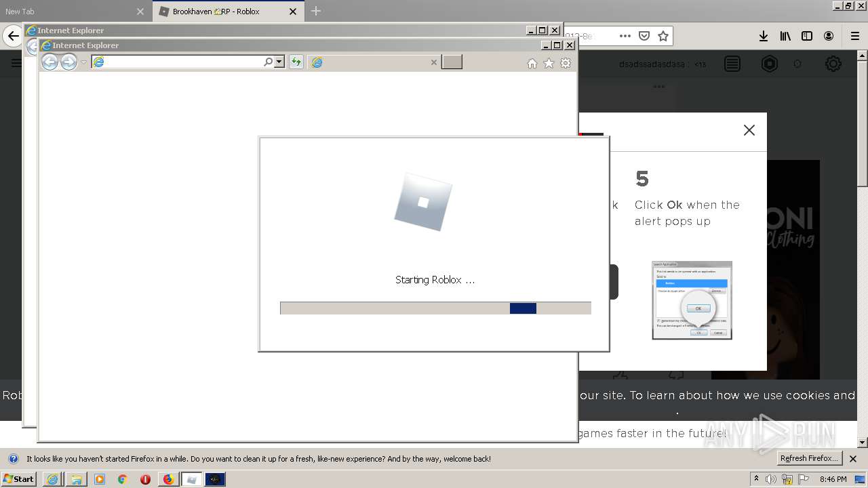868x488 pixels.
Task: Expand the IE address bar autocomplete dropdown
Action: 279,62
